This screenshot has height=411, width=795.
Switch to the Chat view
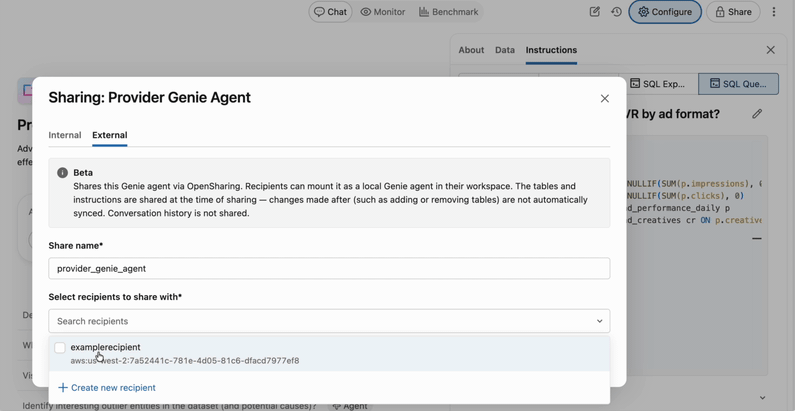click(x=331, y=12)
